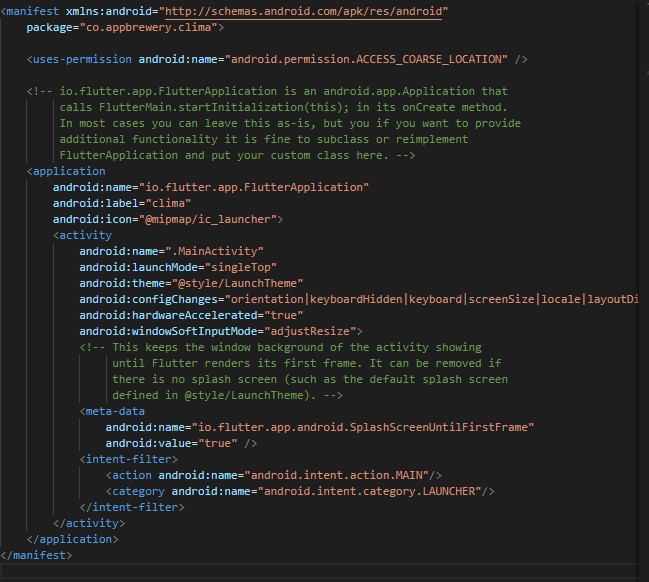Select "android.permission.ACCESS_COARSE_LOCATION" string
This screenshot has width=649, height=582.
click(x=366, y=59)
